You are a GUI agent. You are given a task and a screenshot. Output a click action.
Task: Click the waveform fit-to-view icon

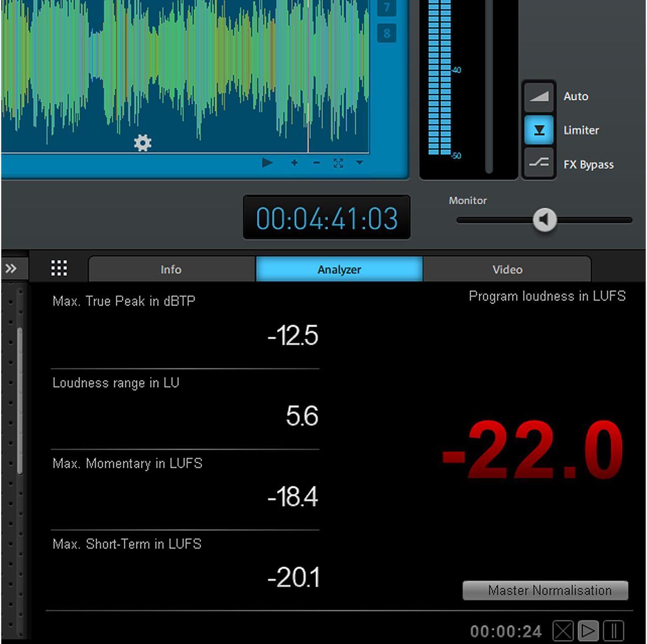(x=338, y=163)
